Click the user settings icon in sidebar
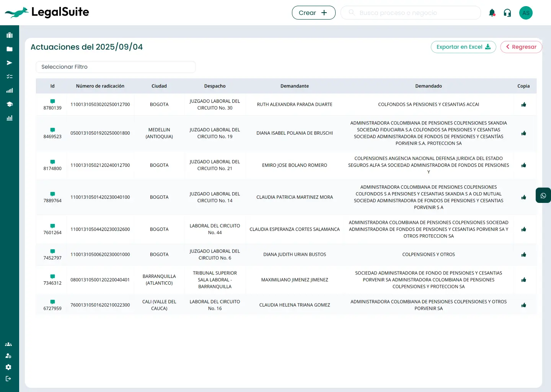Screen dimensions: 551x392 point(8,356)
